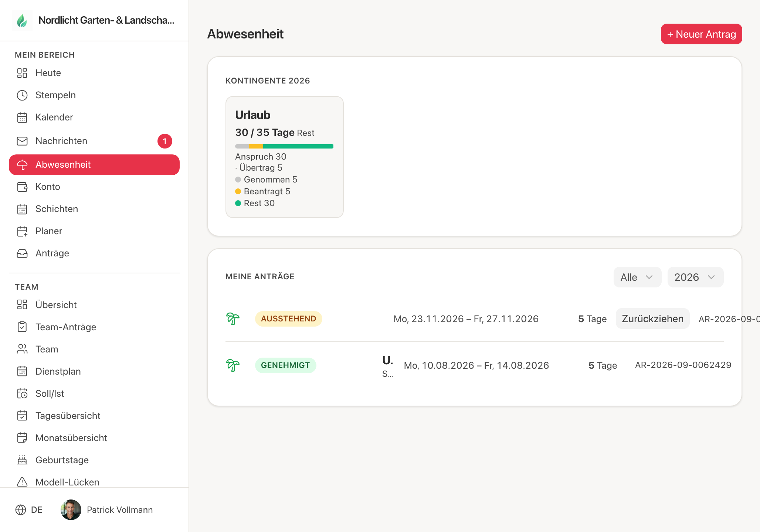Open the 2026 year filter dropdown
The width and height of the screenshot is (760, 532).
point(695,277)
